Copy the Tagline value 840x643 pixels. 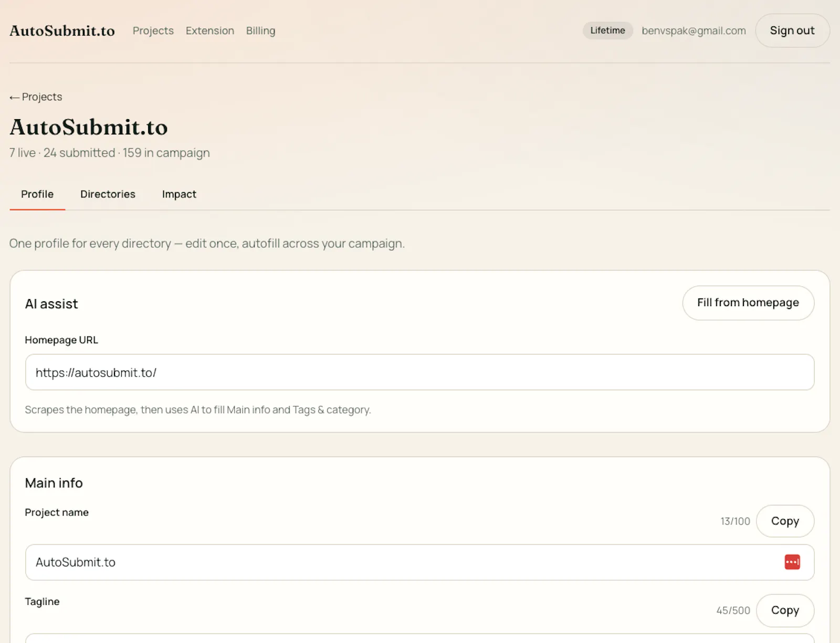[x=785, y=610]
